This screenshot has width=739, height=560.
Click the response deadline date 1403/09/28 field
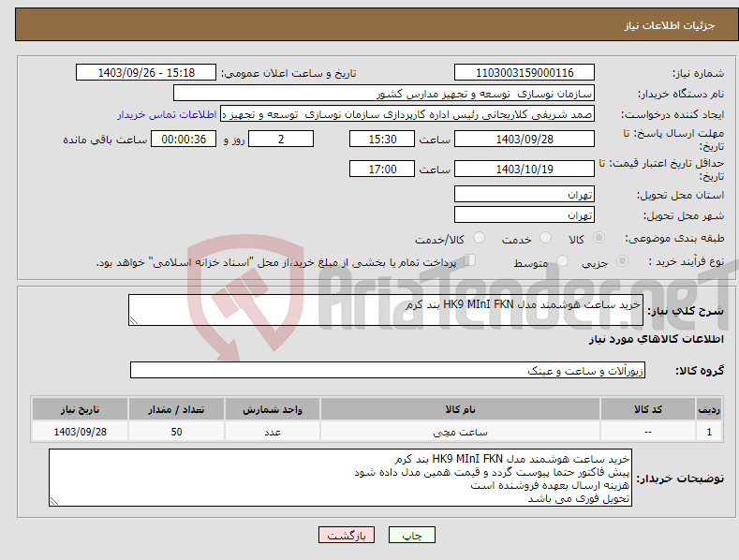click(x=525, y=139)
